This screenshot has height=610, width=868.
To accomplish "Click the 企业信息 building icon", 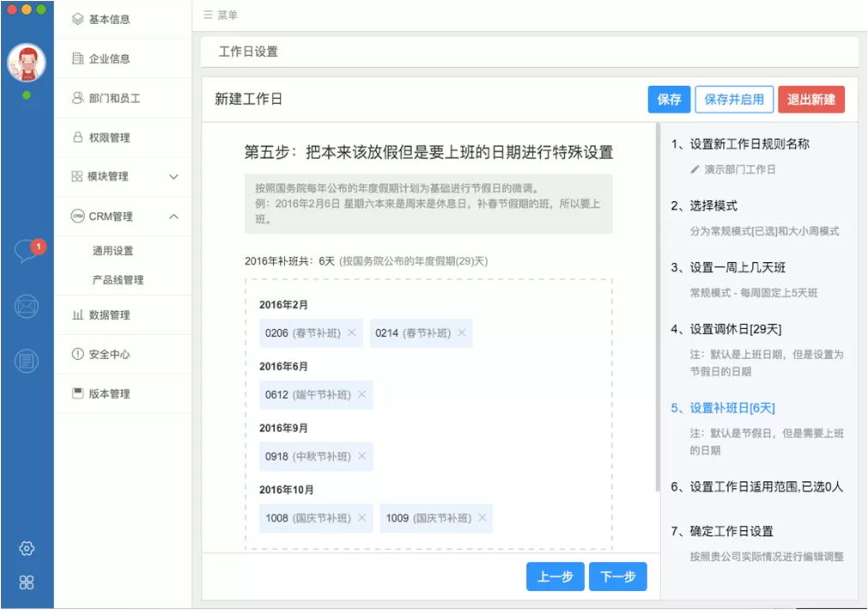I will point(78,58).
